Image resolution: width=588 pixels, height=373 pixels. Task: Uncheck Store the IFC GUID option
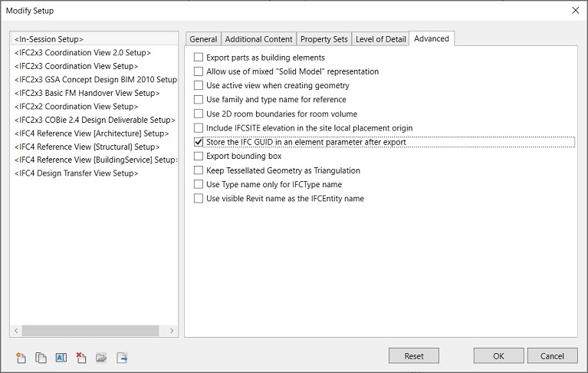[x=199, y=142]
